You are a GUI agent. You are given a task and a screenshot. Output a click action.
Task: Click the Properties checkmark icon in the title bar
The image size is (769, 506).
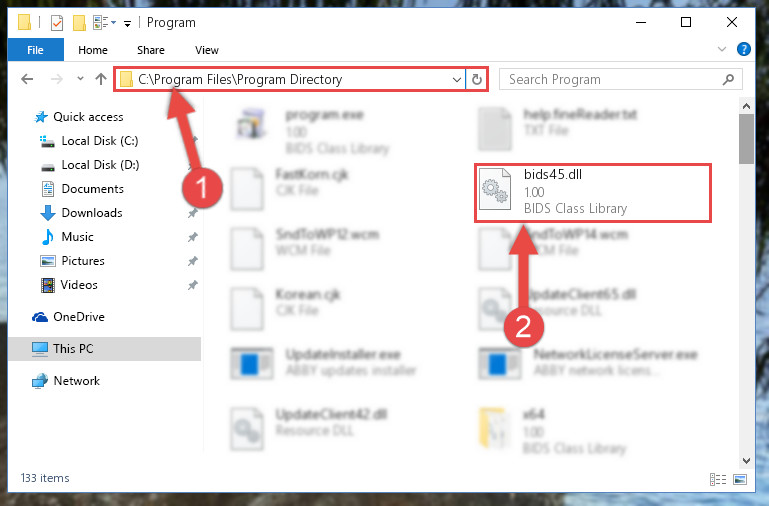(x=57, y=23)
